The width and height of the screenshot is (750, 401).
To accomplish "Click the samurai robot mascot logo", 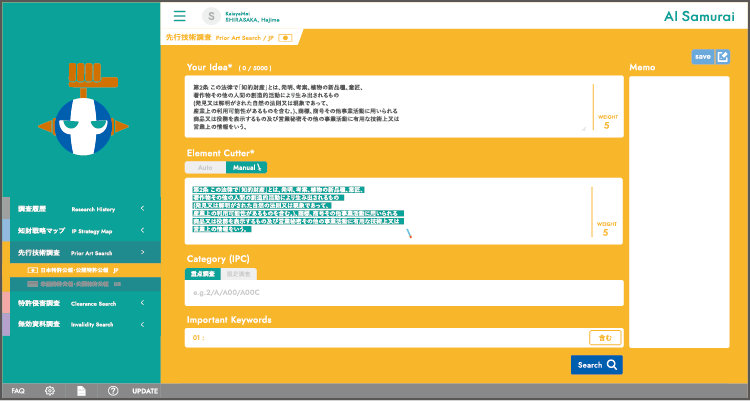I will (x=80, y=112).
